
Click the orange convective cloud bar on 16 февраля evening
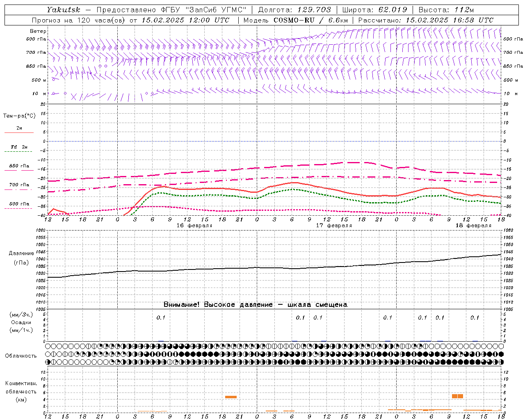[231, 397]
